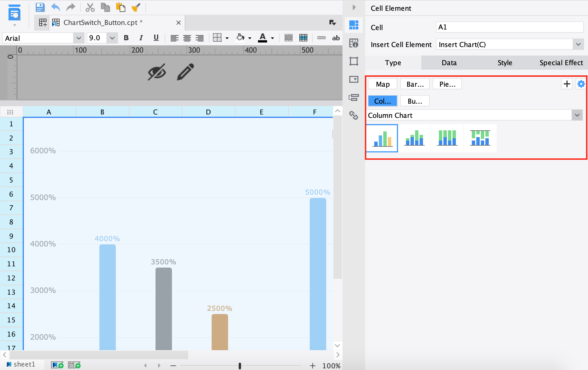Toggle underline formatting
The image size is (588, 370).
(156, 38)
